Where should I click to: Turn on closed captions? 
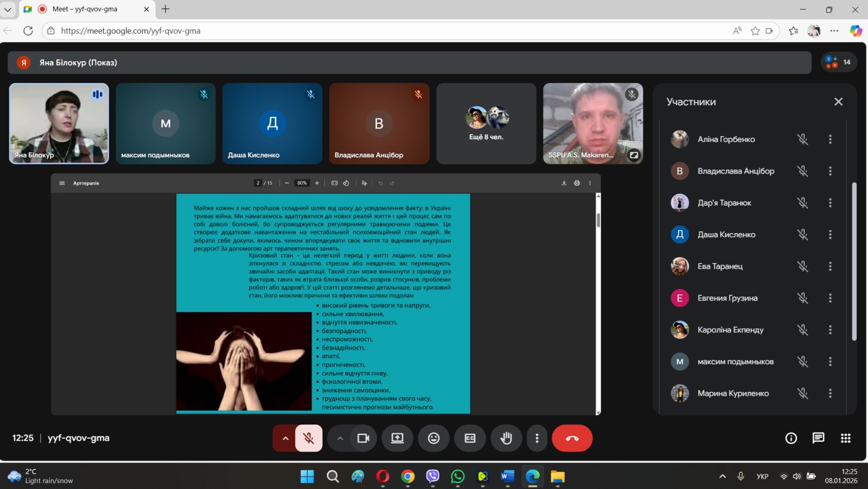(x=470, y=438)
